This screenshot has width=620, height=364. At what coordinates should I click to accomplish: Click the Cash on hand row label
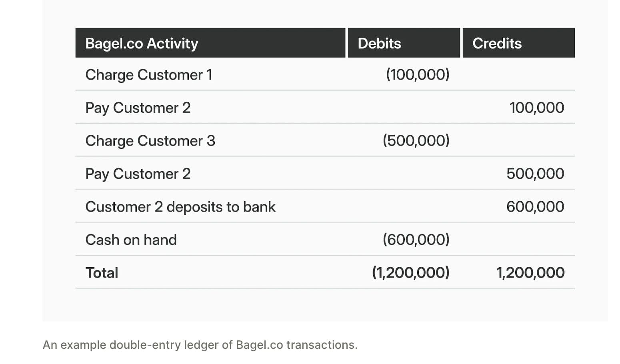pos(131,240)
